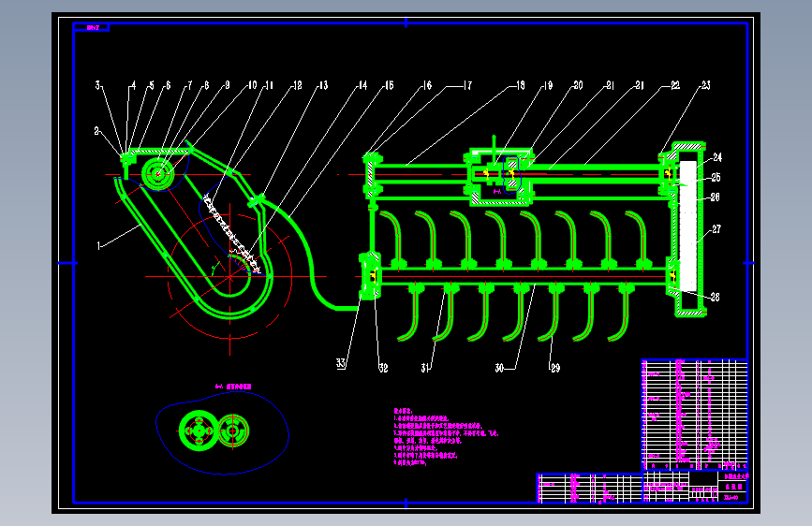
Task: Pick the balloon number 5
Action: (x=151, y=85)
